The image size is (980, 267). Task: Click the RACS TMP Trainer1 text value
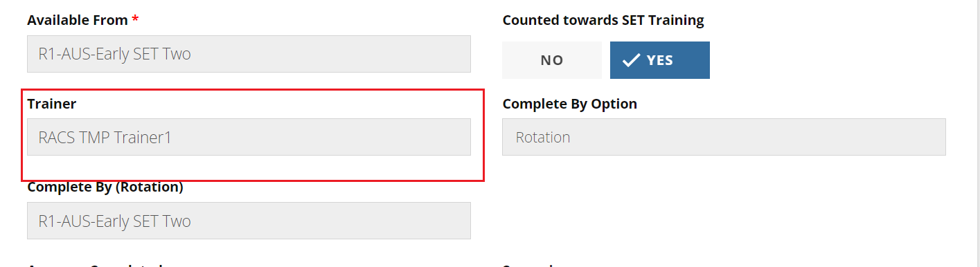[105, 137]
